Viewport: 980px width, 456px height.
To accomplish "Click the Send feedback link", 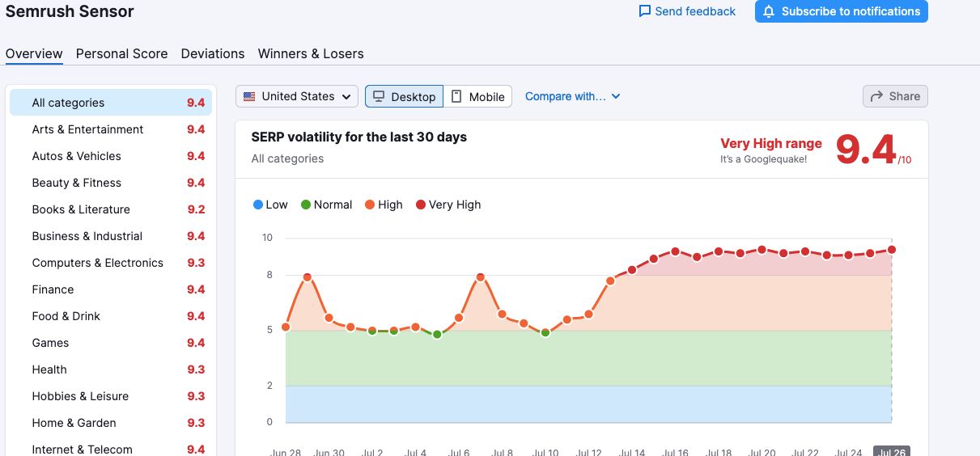I will pos(687,11).
